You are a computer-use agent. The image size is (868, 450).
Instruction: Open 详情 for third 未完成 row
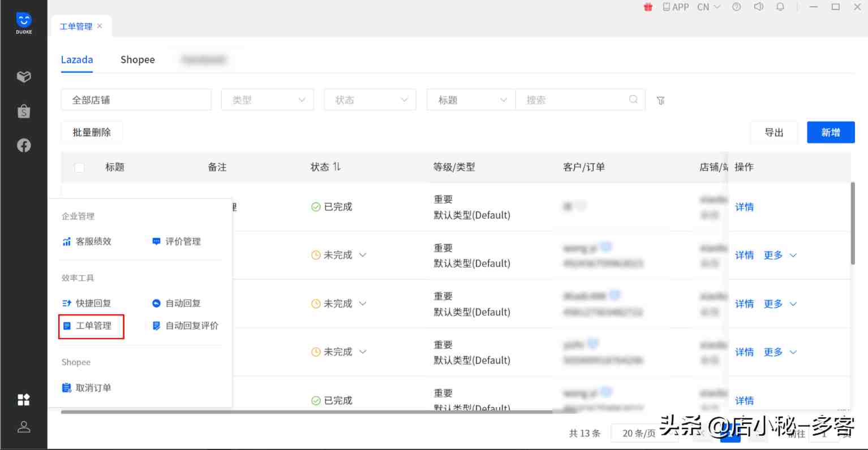[744, 352]
